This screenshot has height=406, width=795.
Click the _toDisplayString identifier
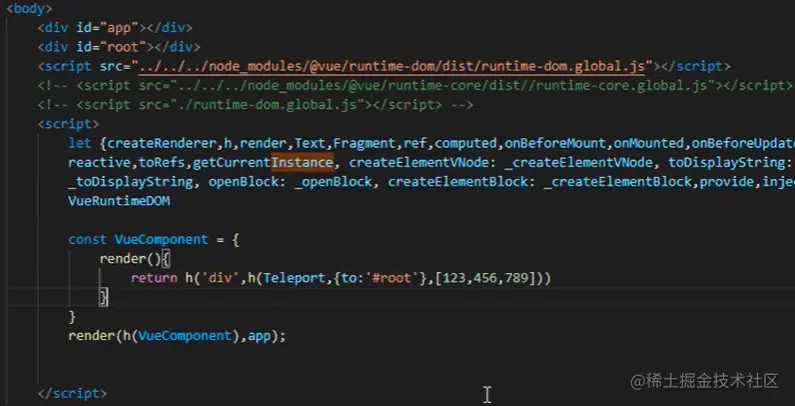(131, 182)
